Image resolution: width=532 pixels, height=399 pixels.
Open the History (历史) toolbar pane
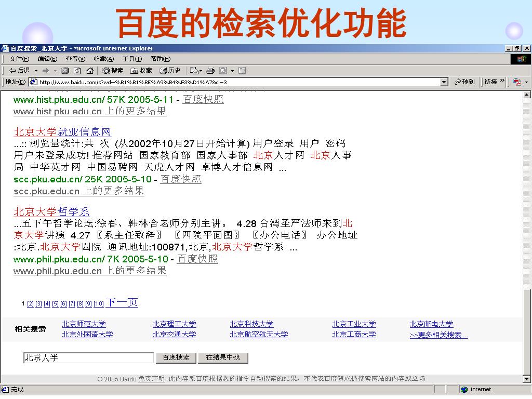point(170,71)
